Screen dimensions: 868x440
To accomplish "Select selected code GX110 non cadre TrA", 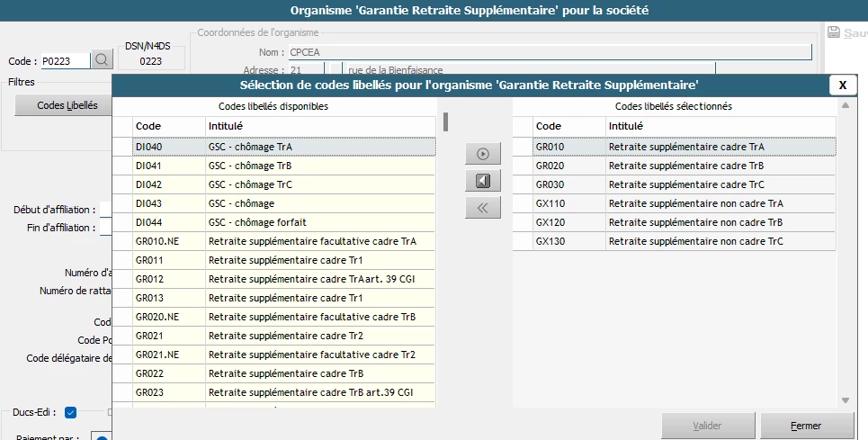I will [x=685, y=203].
